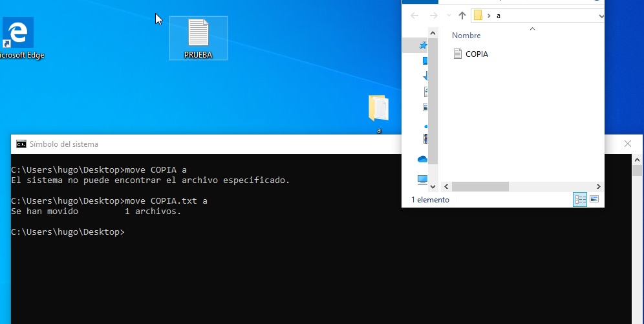Screen dimensions: 644x324
Task: Switch to details view layout
Action: click(579, 199)
